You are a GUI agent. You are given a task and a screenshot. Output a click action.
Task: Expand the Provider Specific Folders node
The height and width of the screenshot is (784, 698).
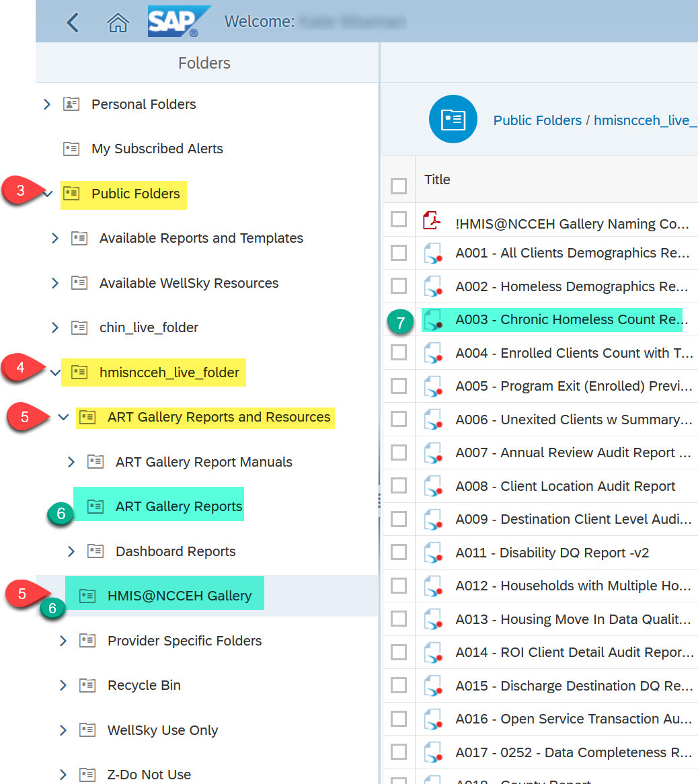(x=63, y=641)
